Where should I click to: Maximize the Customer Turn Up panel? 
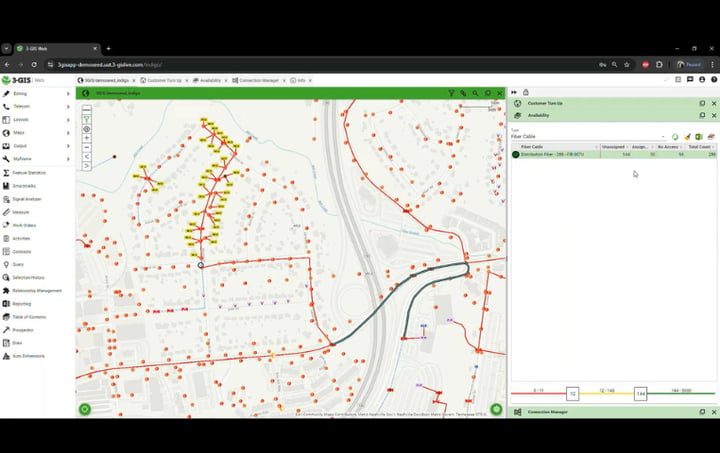[x=702, y=103]
